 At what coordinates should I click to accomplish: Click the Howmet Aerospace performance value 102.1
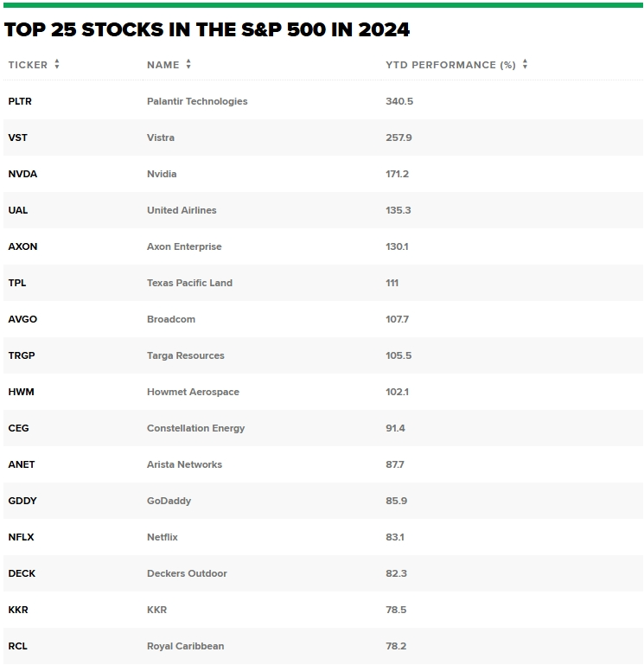point(398,392)
